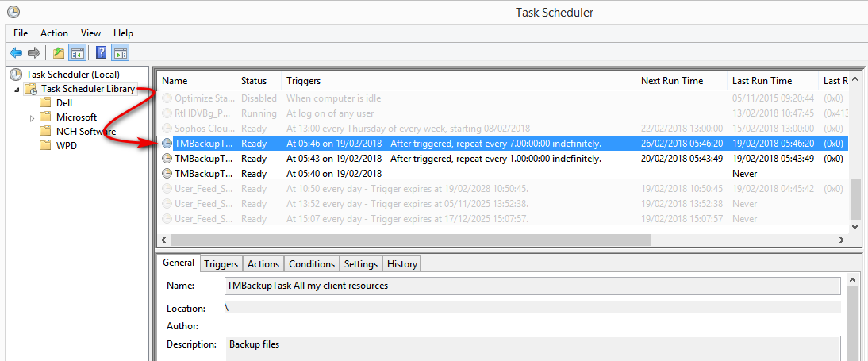Switch to the History tab
868x361 pixels.
point(402,264)
